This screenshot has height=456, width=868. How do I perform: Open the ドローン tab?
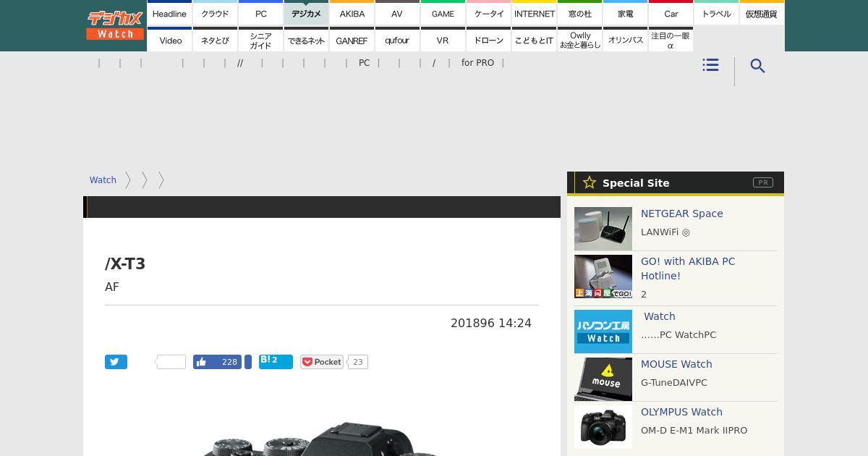488,40
